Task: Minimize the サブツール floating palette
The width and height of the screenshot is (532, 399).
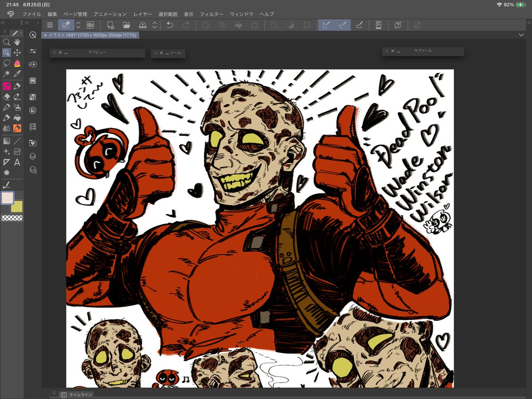Action: click(x=399, y=51)
